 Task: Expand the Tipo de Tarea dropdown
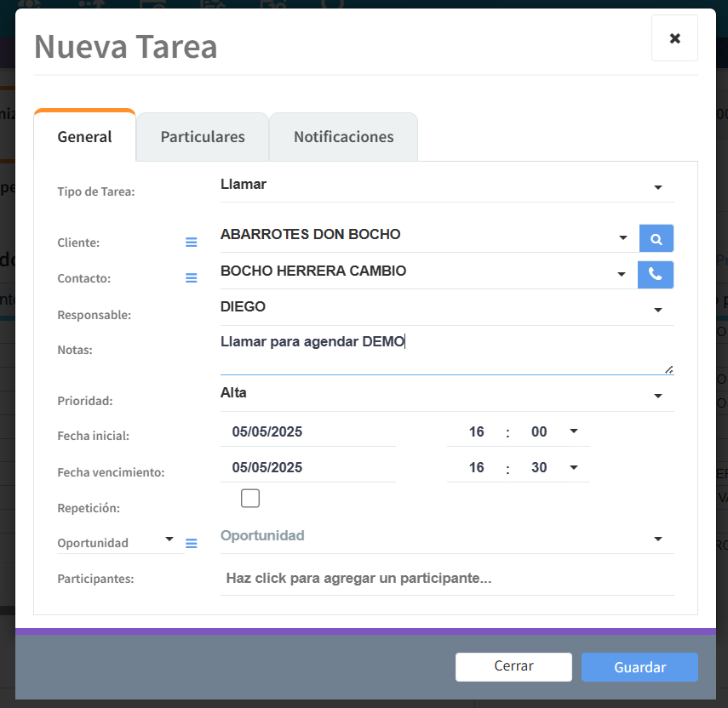point(657,187)
